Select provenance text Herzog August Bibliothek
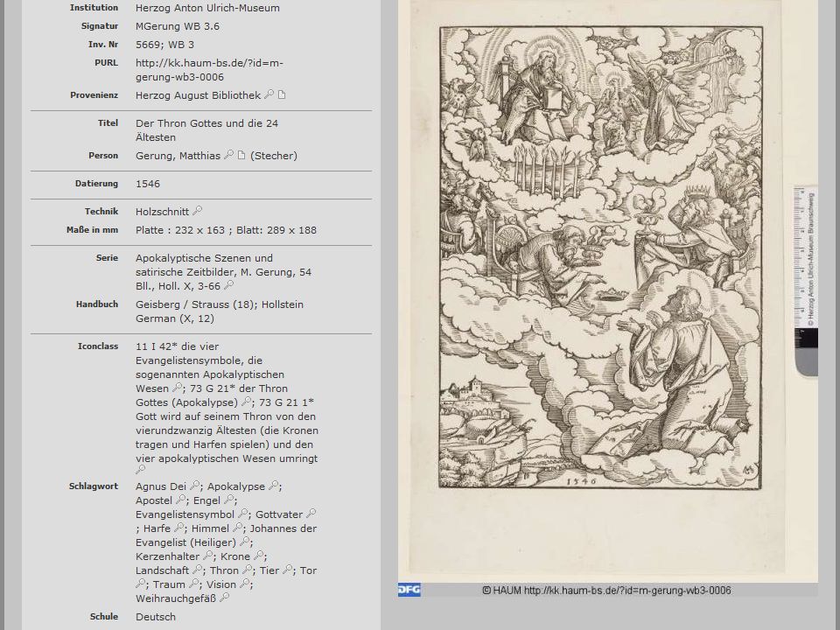Screen dimensions: 840x630 (x=199, y=95)
